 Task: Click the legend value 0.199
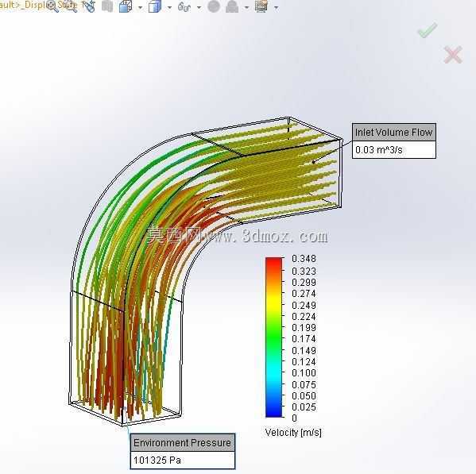click(x=304, y=328)
